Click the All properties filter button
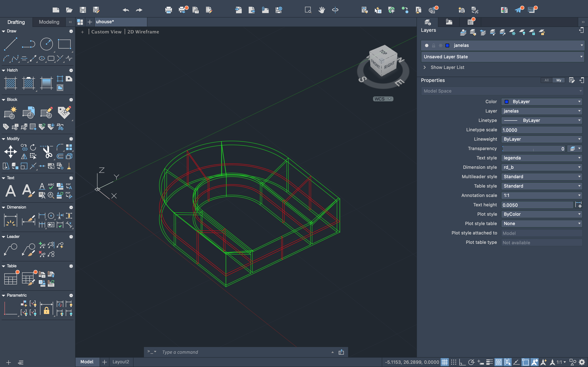This screenshot has height=367, width=588. point(546,80)
